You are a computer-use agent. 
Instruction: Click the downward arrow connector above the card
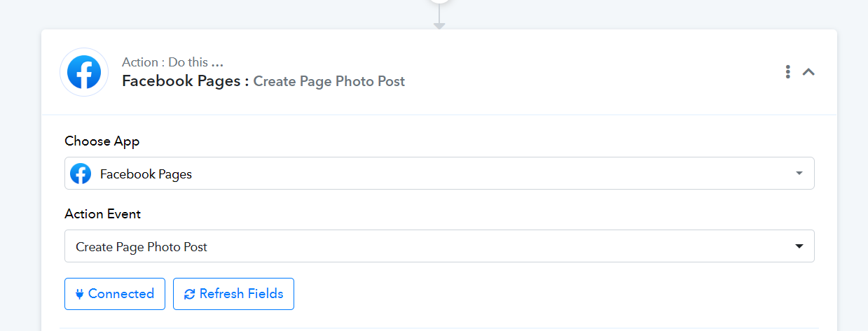coord(439,25)
